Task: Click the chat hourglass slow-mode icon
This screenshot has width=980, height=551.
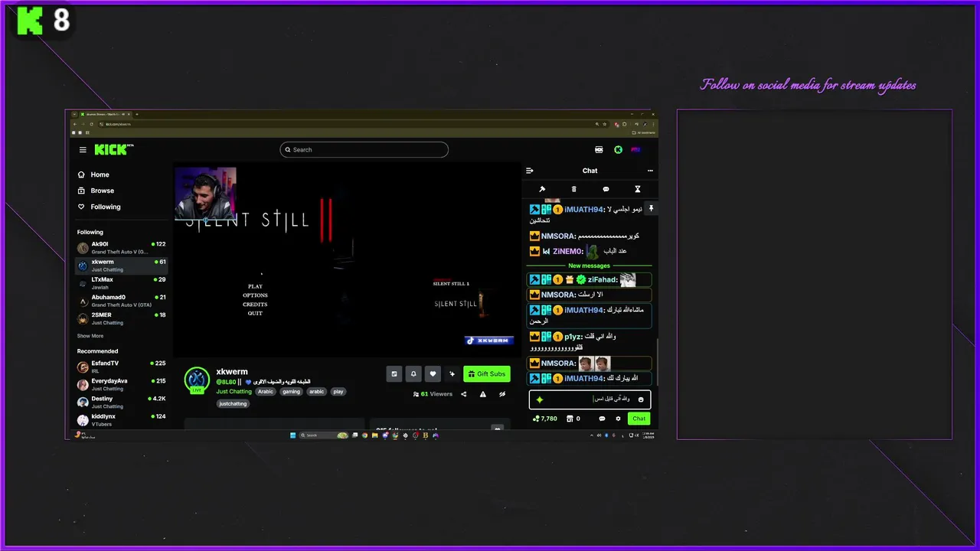Action: point(637,189)
